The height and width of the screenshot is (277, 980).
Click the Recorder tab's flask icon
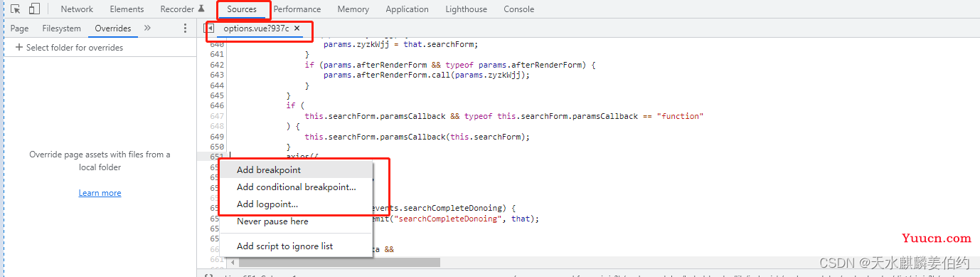[x=201, y=9]
